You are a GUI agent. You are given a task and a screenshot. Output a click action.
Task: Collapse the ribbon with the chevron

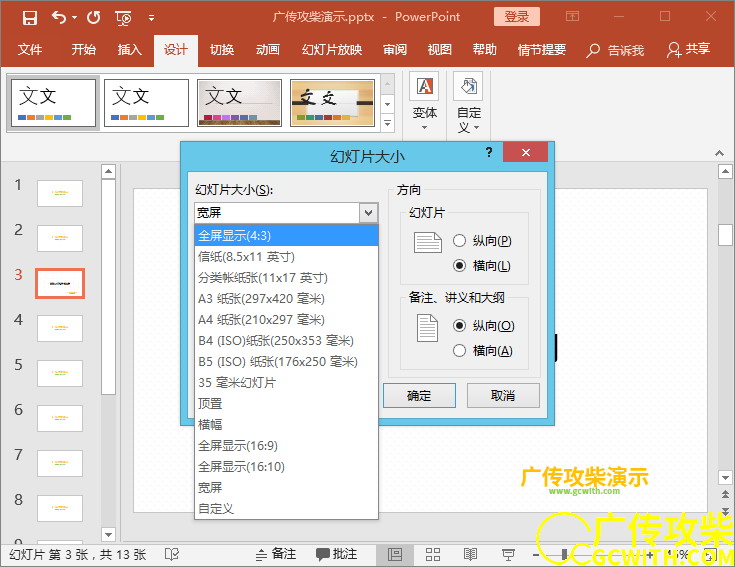coord(719,153)
